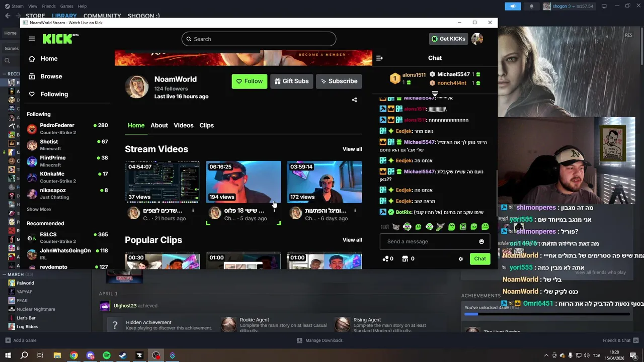Open the 04:54:07 stream video thumbnail
The image size is (644, 362).
[x=162, y=182]
